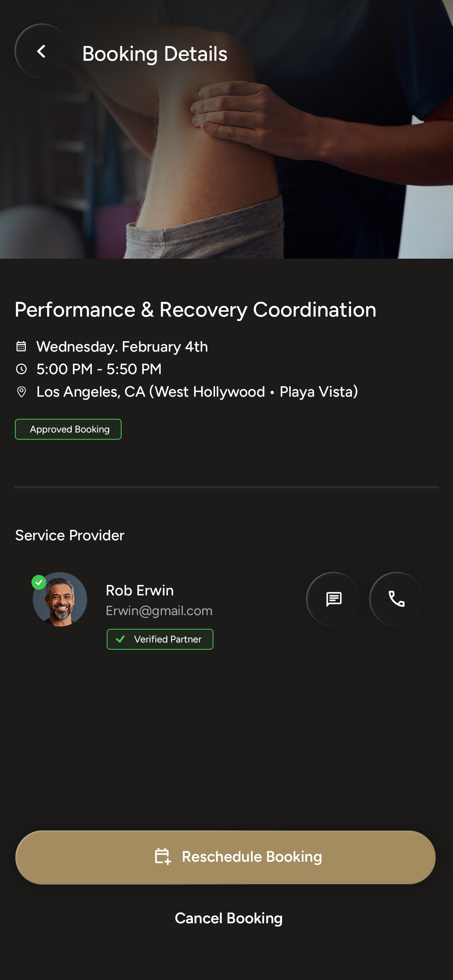
Task: Tap the calendar icon beside the date
Action: tap(21, 346)
